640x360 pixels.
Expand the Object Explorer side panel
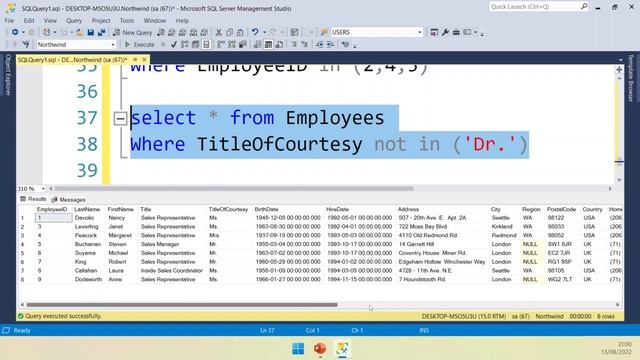[x=7, y=75]
